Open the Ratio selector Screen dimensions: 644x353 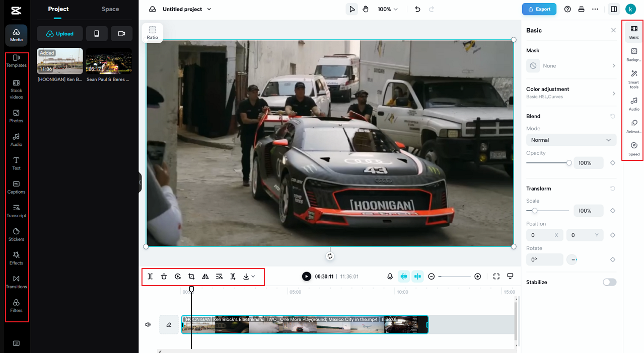[x=153, y=33]
